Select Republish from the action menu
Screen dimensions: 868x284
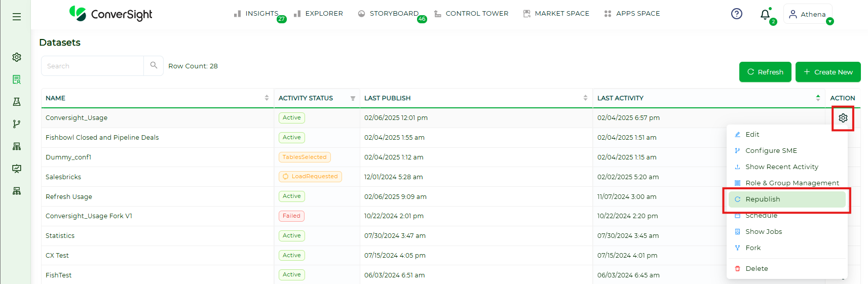click(762, 199)
